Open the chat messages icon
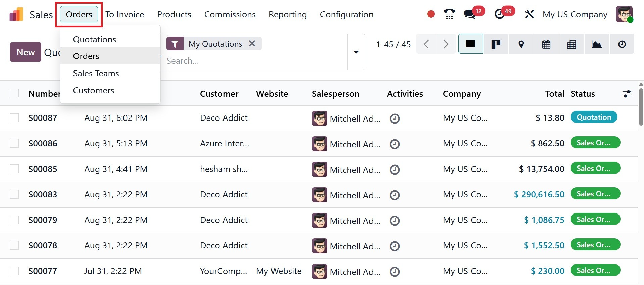Screen dimensions: 644x285 (469, 14)
